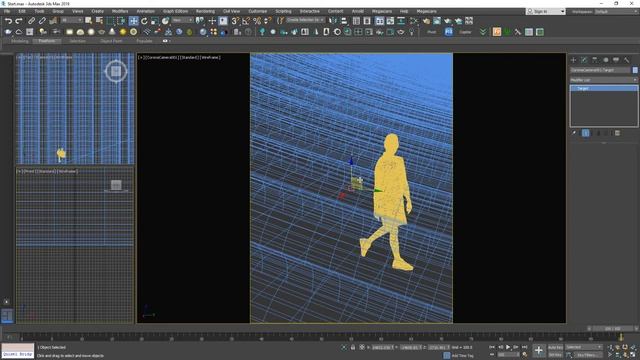This screenshot has height=360, width=640.
Task: Open the Create tab in command panel
Action: pyautogui.click(x=573, y=60)
